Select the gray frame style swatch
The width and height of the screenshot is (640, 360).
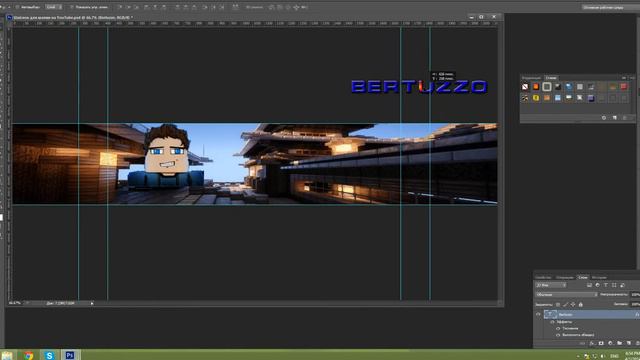(547, 87)
